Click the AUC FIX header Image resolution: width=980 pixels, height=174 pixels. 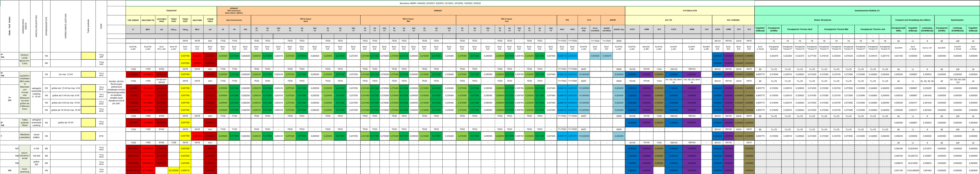[x=668, y=20]
